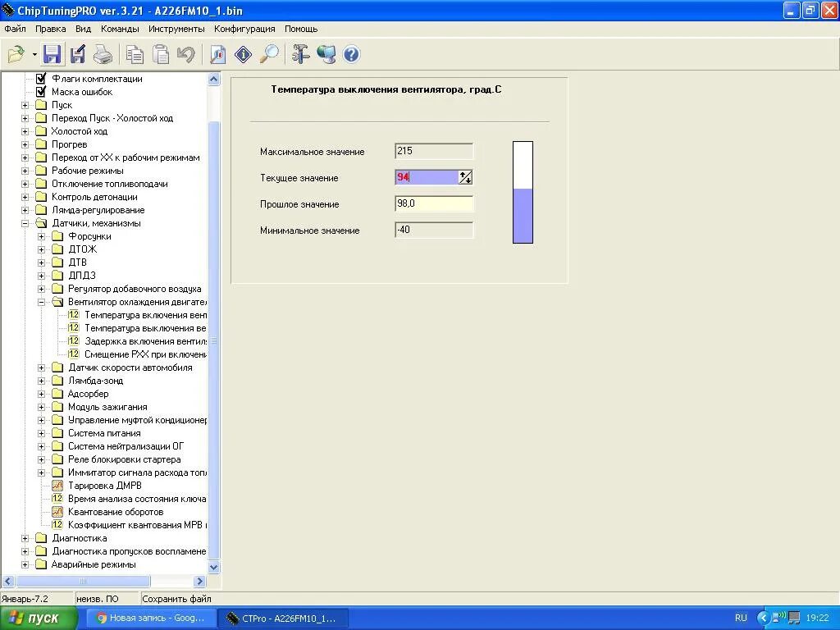
Task: Collapse the Датчики, механизмы folder
Action: 25,223
